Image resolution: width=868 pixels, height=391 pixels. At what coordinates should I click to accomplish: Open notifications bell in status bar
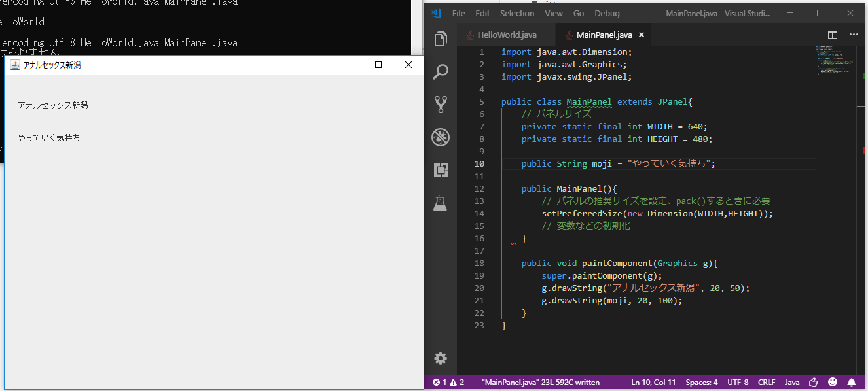click(852, 382)
